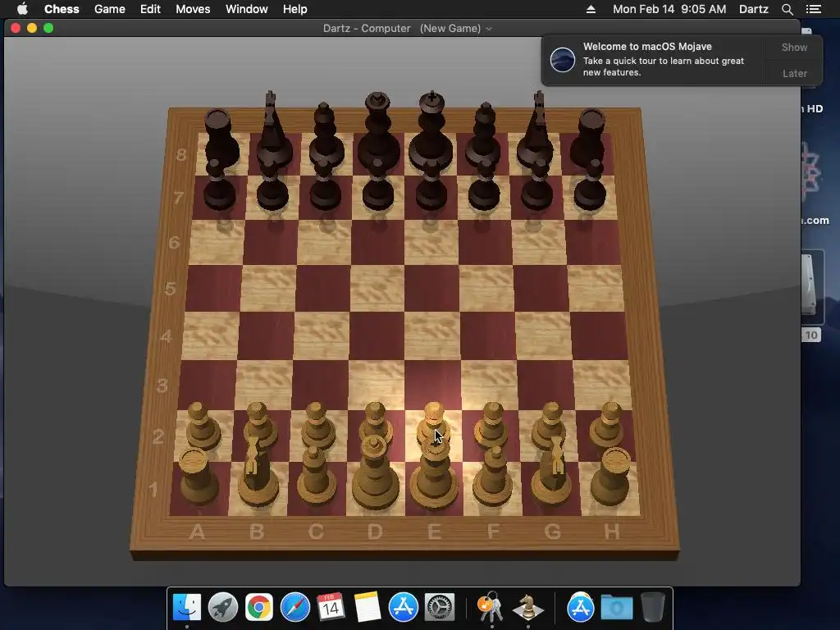Open the blue folder stack in the Dock
The image size is (840, 630).
pyautogui.click(x=617, y=608)
